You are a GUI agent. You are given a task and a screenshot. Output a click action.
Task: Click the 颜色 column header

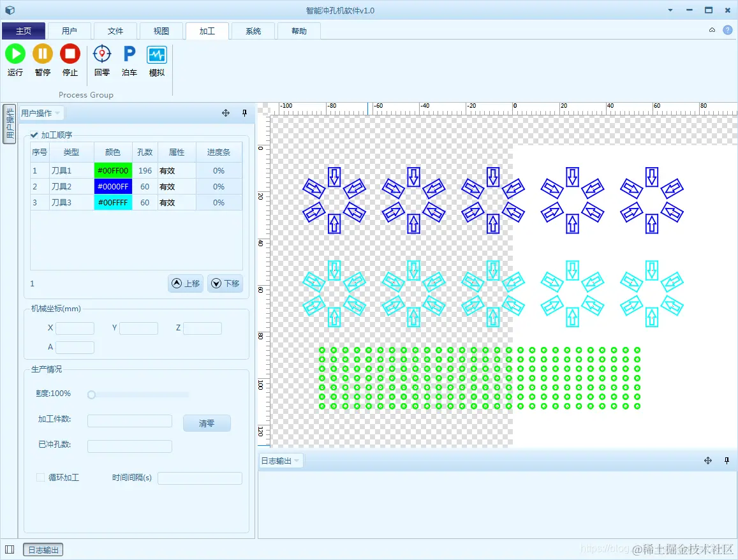(x=113, y=152)
